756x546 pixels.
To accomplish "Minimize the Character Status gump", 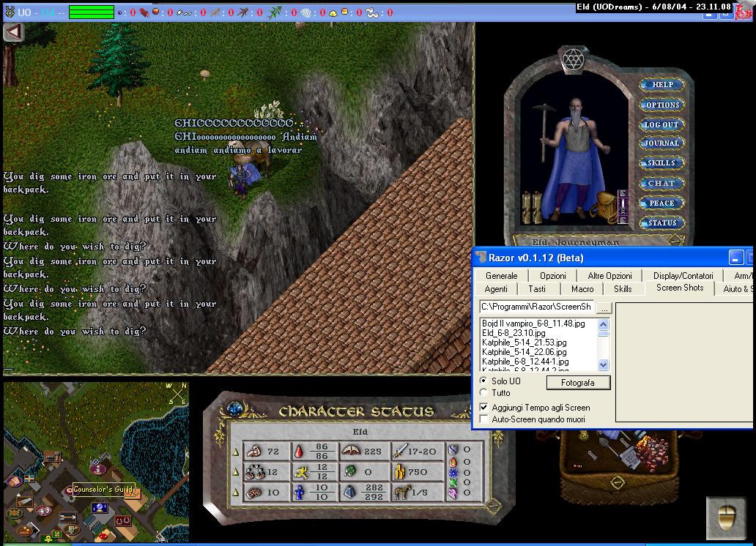I will pos(493,506).
